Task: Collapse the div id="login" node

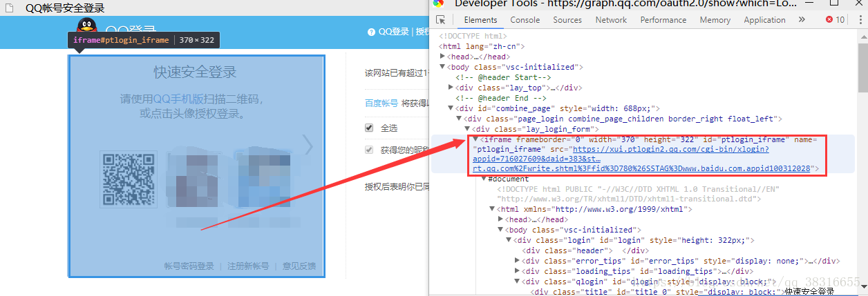Action: click(x=509, y=240)
